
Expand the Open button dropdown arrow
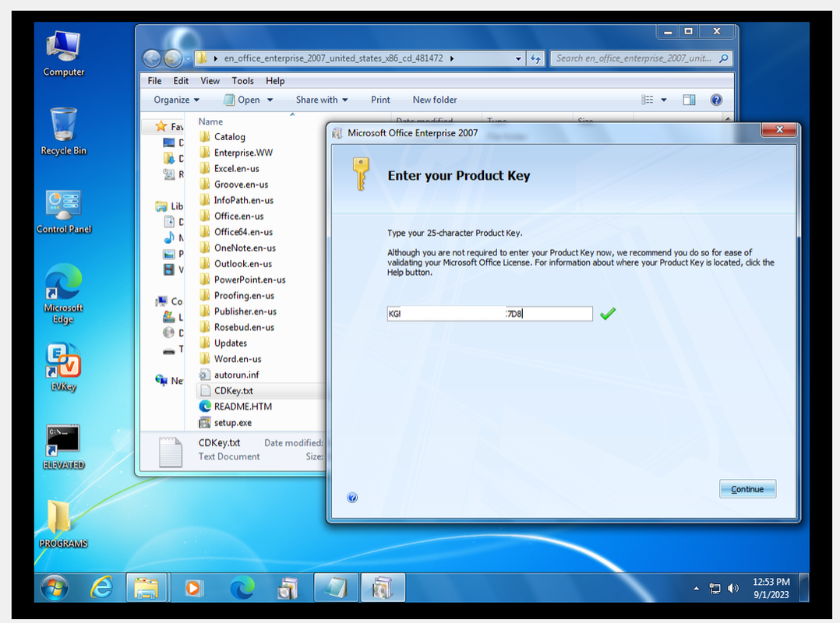[270, 100]
